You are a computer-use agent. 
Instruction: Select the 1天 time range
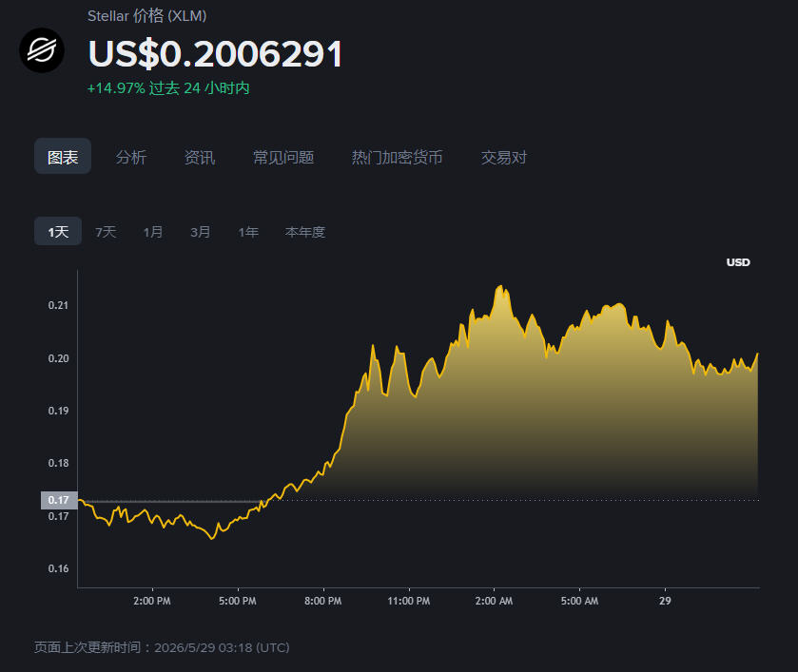pyautogui.click(x=58, y=232)
